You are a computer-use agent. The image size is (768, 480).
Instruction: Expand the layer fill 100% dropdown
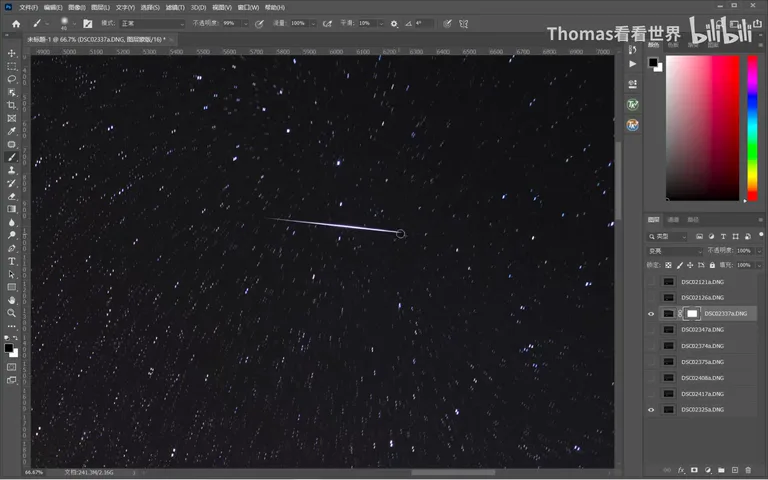point(759,265)
